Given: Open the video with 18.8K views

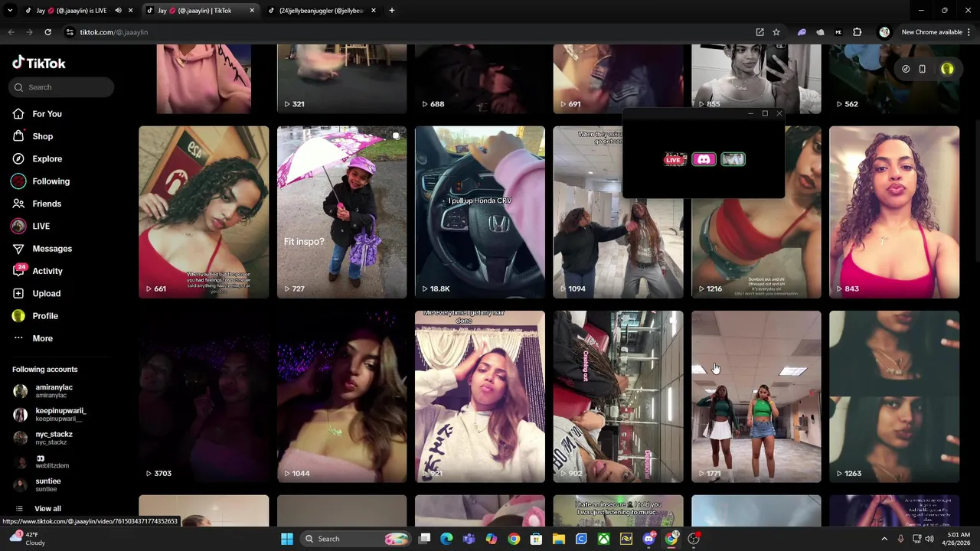Looking at the screenshot, I should coord(479,212).
